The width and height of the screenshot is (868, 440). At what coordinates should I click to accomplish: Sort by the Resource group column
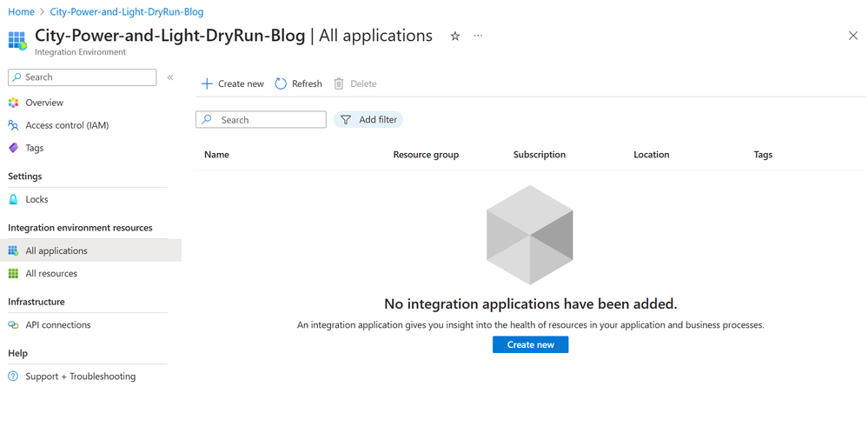click(426, 155)
